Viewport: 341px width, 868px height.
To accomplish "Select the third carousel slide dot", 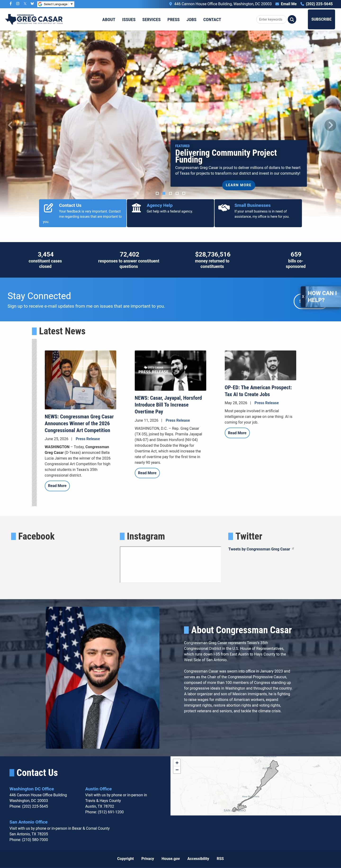I will pyautogui.click(x=170, y=193).
